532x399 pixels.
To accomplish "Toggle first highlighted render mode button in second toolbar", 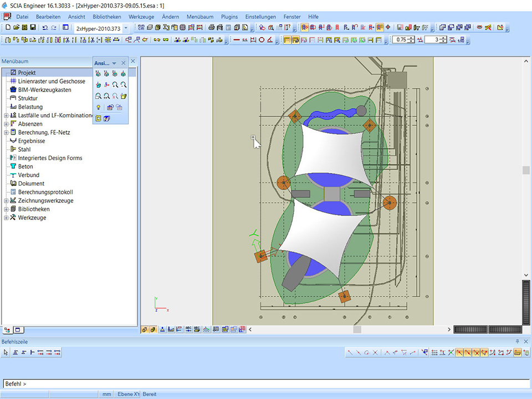I will point(287,40).
